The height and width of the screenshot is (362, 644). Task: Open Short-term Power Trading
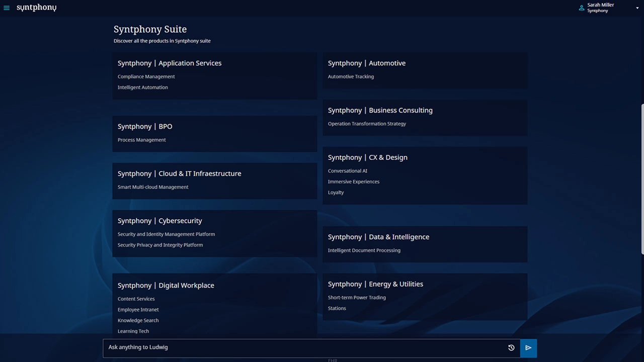point(357,298)
